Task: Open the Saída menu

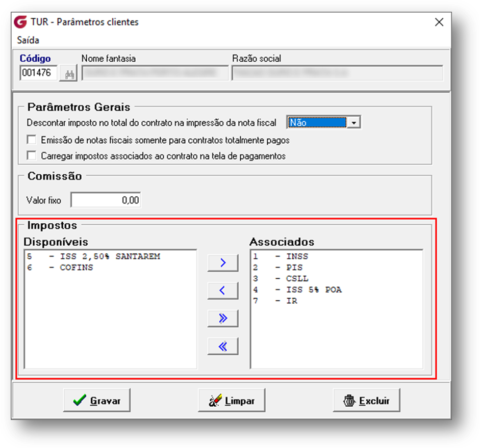Action: coord(28,40)
